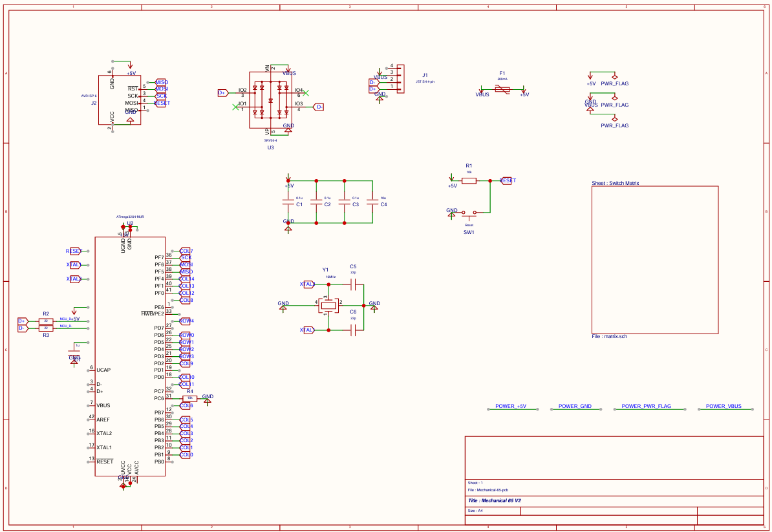Screen dimensions: 772x532
Task: Select the XTAL net label connected to C5
Action: [308, 284]
